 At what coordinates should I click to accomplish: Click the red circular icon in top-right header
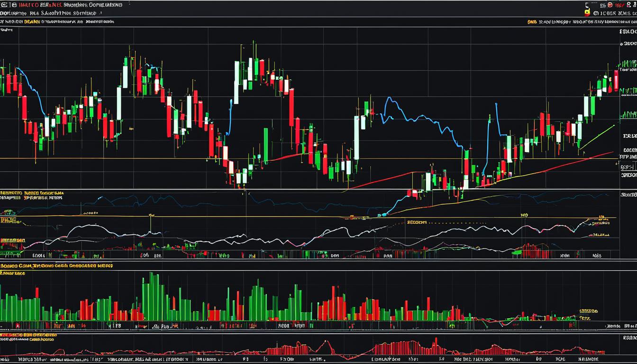point(610,5)
